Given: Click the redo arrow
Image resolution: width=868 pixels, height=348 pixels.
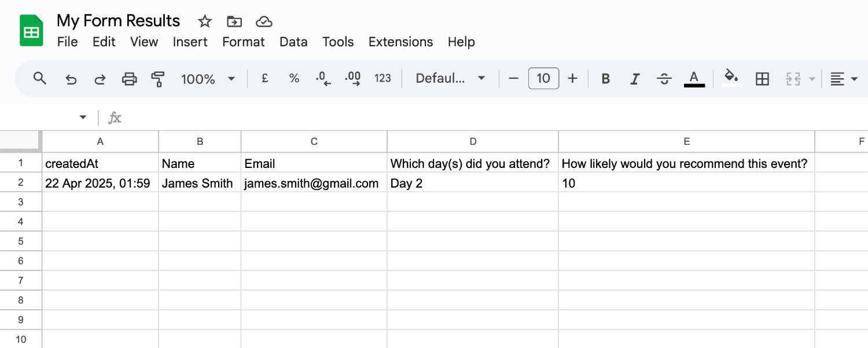Looking at the screenshot, I should click(100, 79).
